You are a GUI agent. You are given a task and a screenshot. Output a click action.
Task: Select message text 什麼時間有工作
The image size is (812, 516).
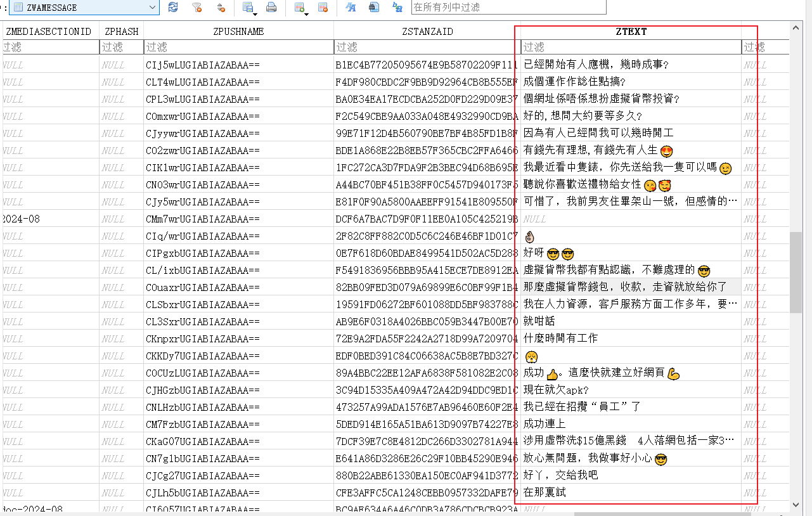(560, 339)
